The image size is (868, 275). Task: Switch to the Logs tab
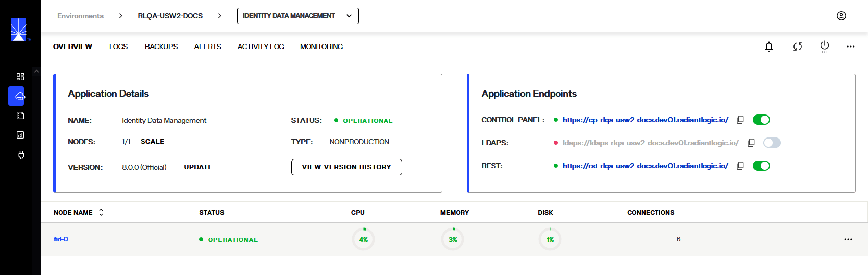pos(118,47)
